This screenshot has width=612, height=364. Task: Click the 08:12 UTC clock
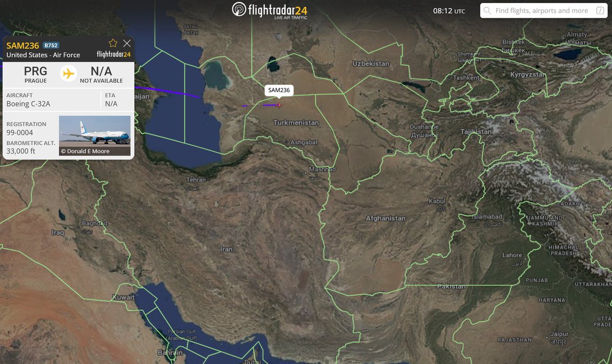[449, 11]
